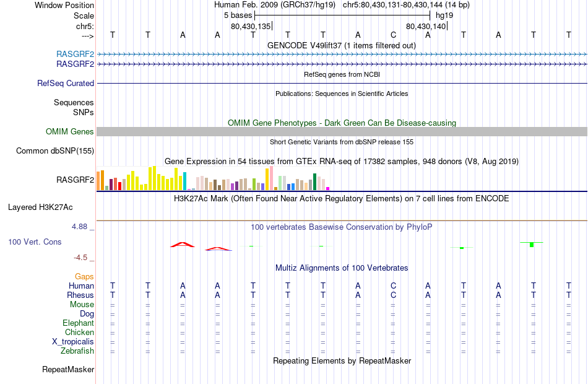Select the Elephant species row label
Image resolution: width=588 pixels, height=384 pixels.
(x=78, y=323)
